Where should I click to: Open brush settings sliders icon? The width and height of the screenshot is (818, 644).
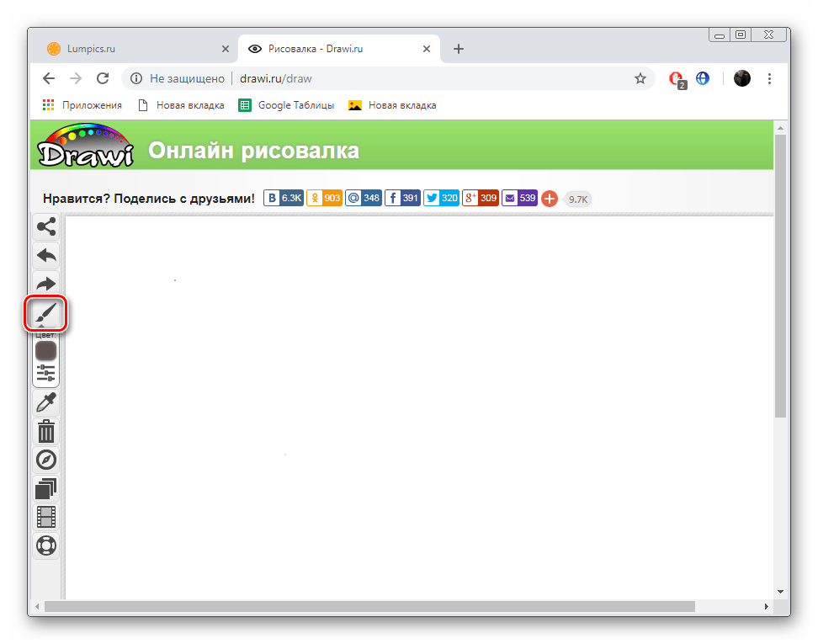click(45, 373)
